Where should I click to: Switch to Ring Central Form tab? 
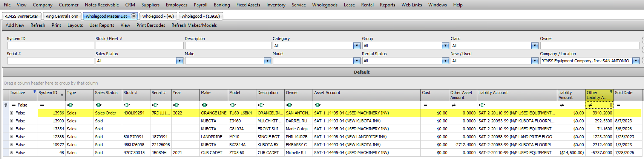[62, 16]
